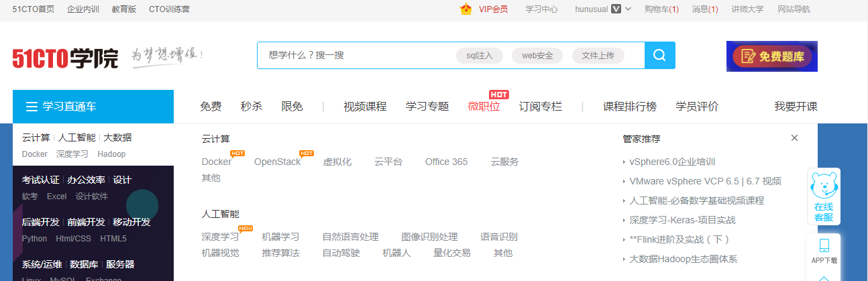
Task: Open 虚拟化 category
Action: (x=337, y=162)
